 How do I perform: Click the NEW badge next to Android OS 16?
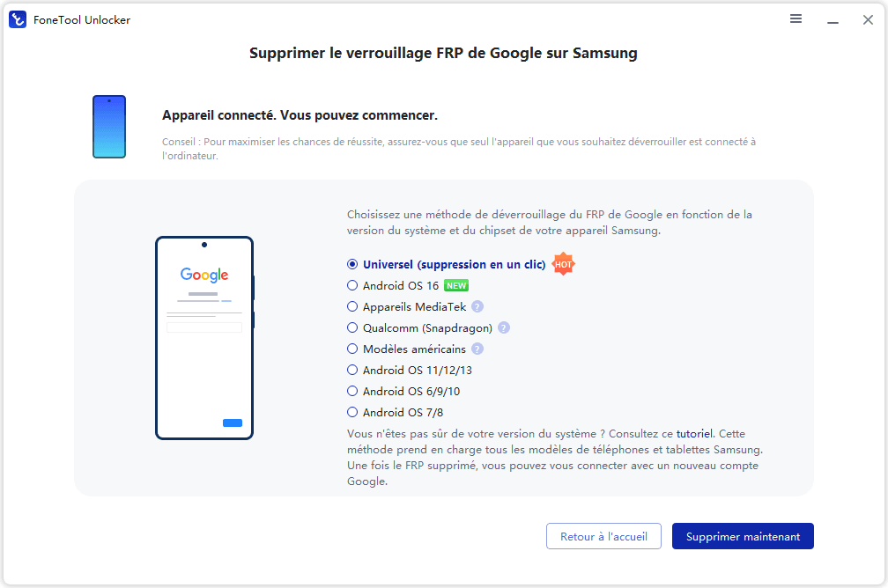456,286
